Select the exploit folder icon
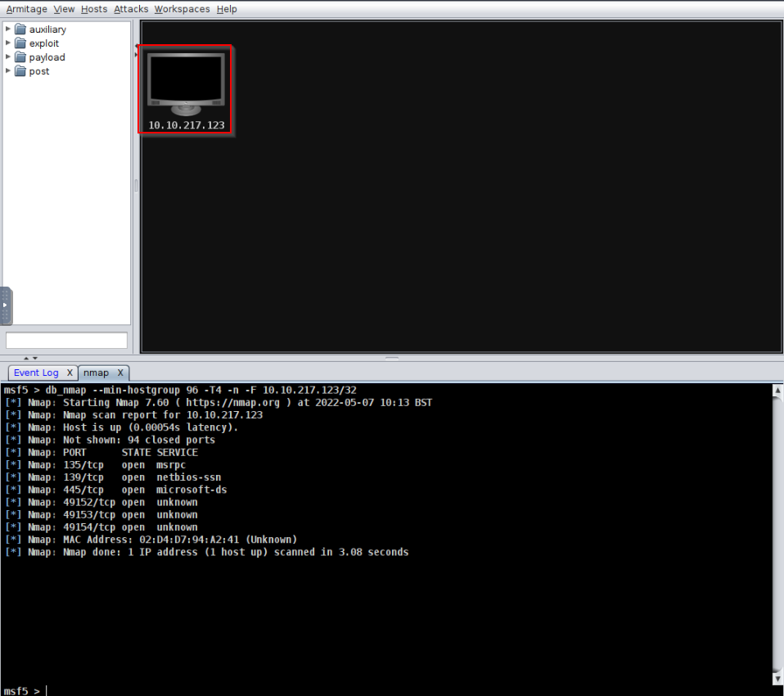784x696 pixels. click(x=20, y=43)
